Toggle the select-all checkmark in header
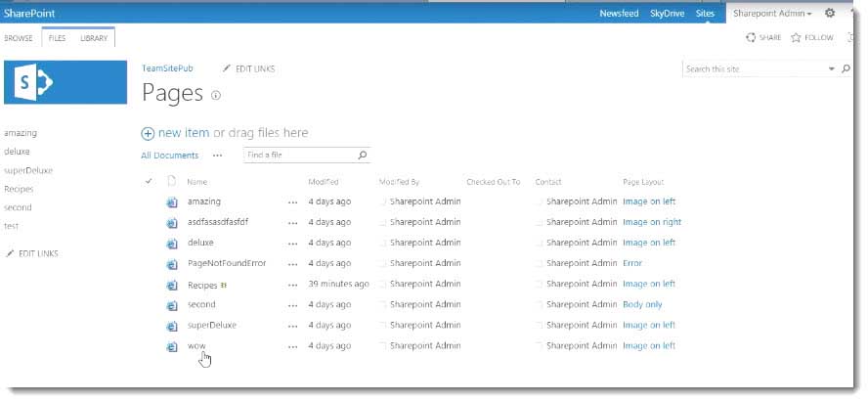The image size is (868, 402). point(149,181)
